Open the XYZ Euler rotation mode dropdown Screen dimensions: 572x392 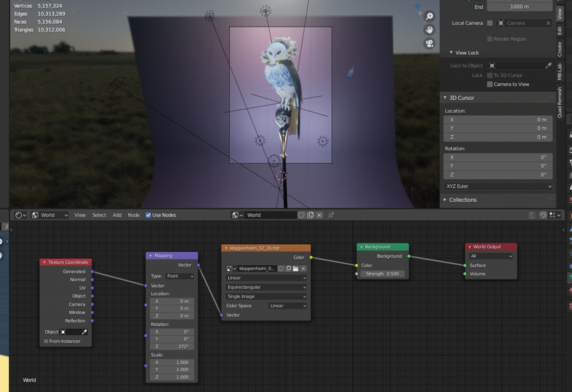click(498, 186)
